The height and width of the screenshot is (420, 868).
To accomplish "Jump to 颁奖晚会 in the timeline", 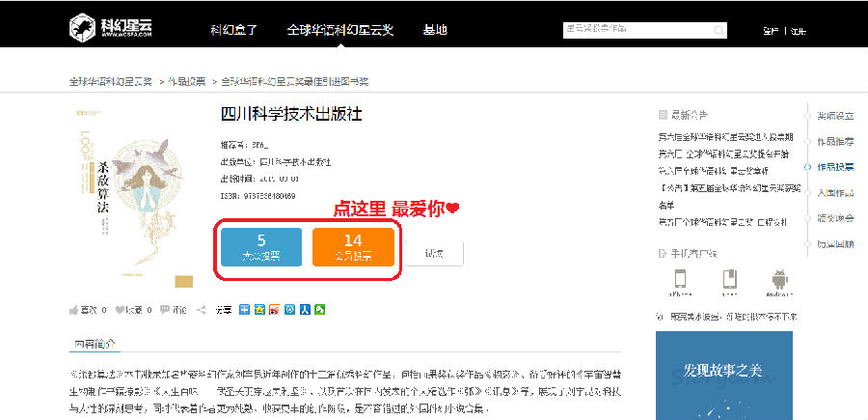I will (835, 218).
